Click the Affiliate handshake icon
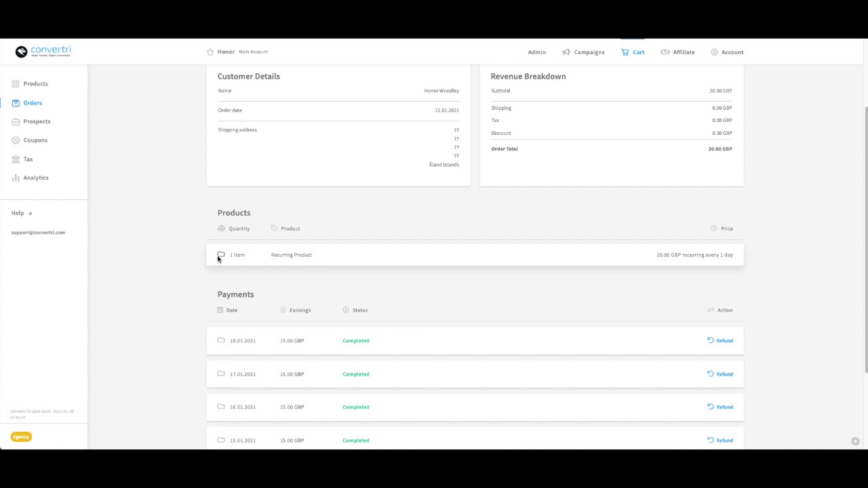The height and width of the screenshot is (488, 868). tap(665, 52)
